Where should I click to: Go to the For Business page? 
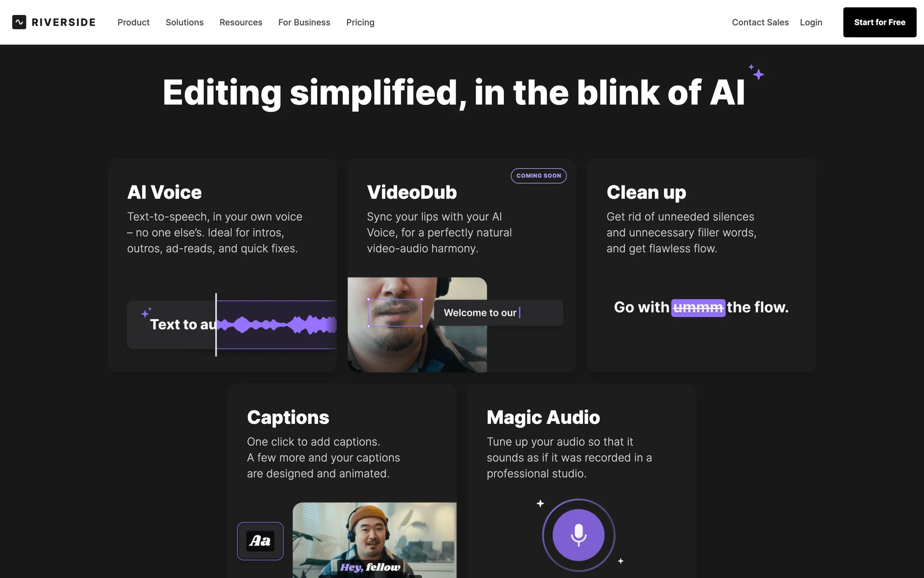pyautogui.click(x=304, y=22)
